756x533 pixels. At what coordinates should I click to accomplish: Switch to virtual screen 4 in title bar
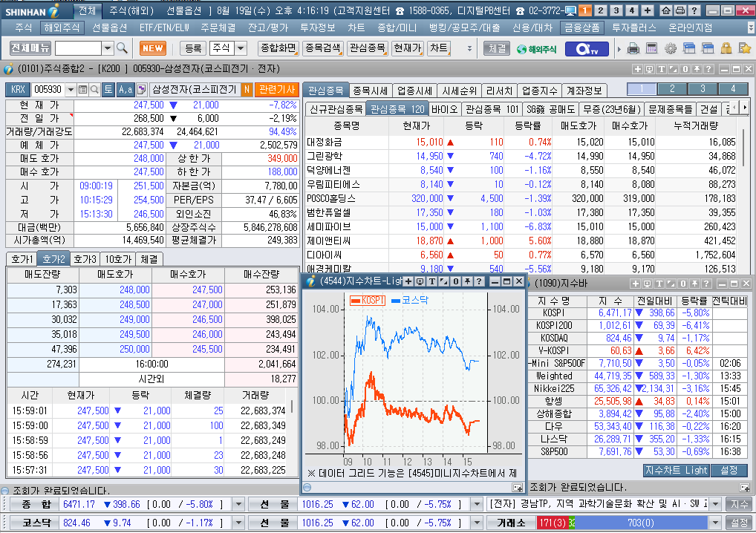(631, 10)
